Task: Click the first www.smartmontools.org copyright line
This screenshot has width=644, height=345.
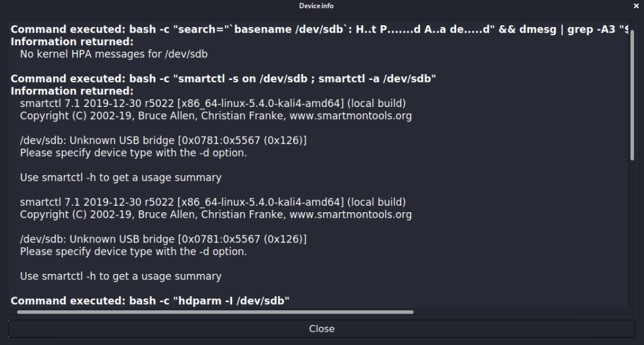Action: pyautogui.click(x=216, y=116)
